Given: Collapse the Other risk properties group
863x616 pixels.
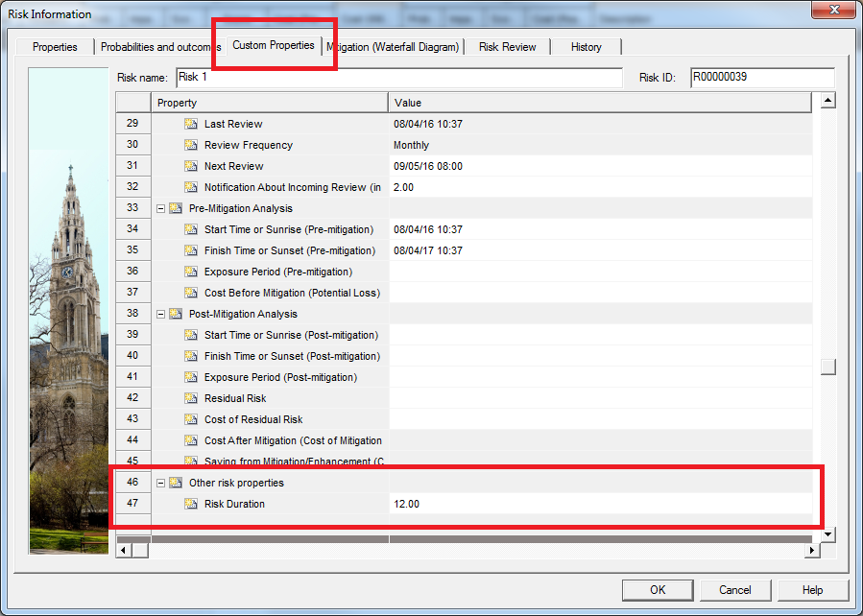Looking at the screenshot, I should coord(161,483).
